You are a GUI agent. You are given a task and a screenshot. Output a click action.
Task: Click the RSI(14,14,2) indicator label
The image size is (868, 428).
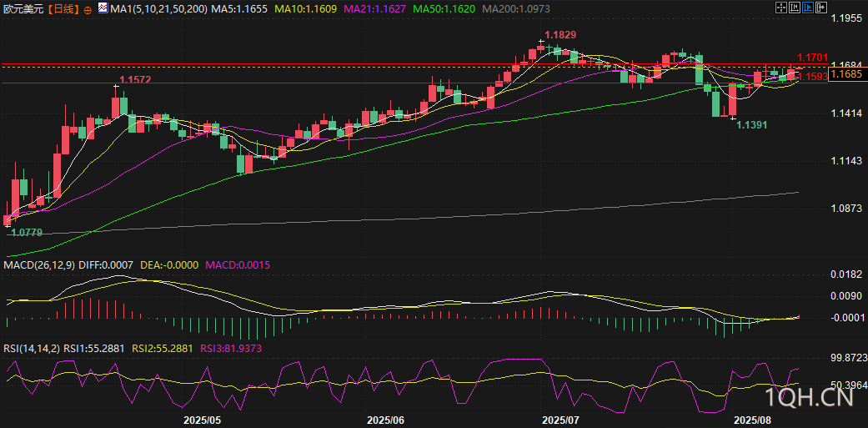[33, 349]
